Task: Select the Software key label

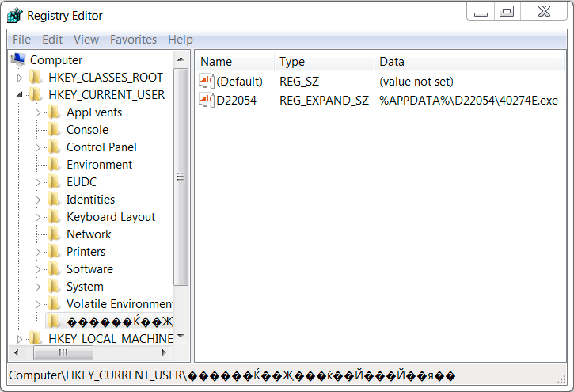Action: [89, 269]
